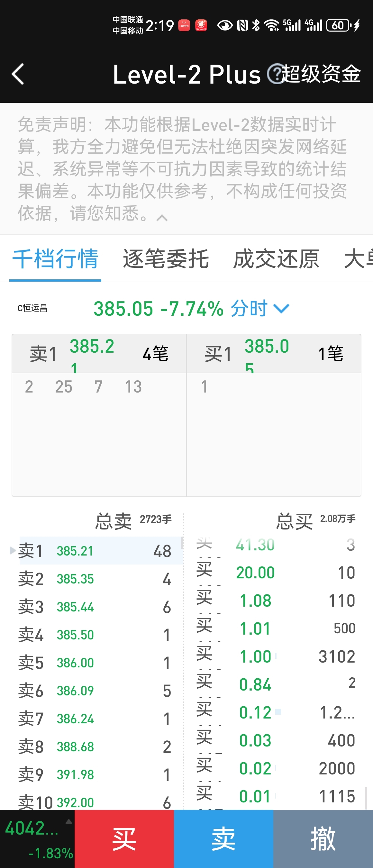Click the buy-side list scrollbar

(x=366, y=798)
